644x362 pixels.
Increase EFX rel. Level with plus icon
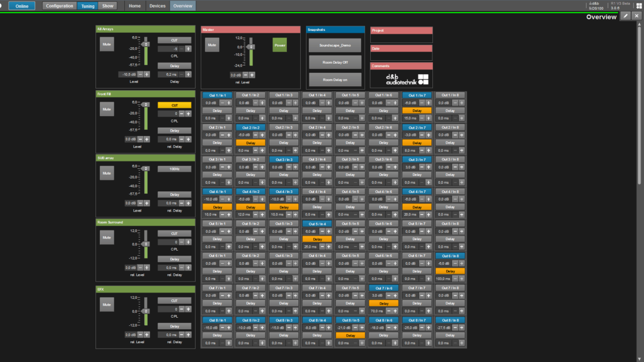click(x=147, y=335)
